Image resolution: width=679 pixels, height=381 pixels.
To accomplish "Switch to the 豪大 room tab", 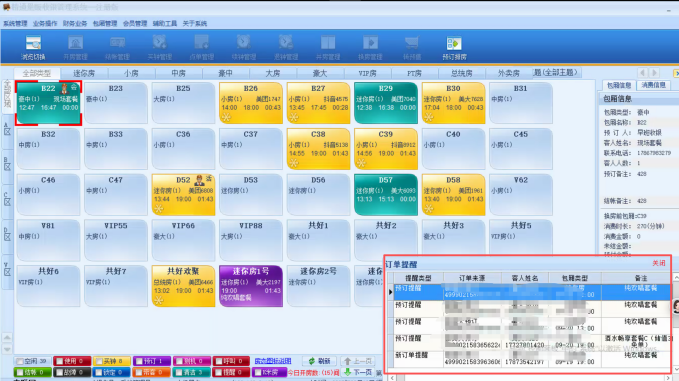I will tap(320, 74).
